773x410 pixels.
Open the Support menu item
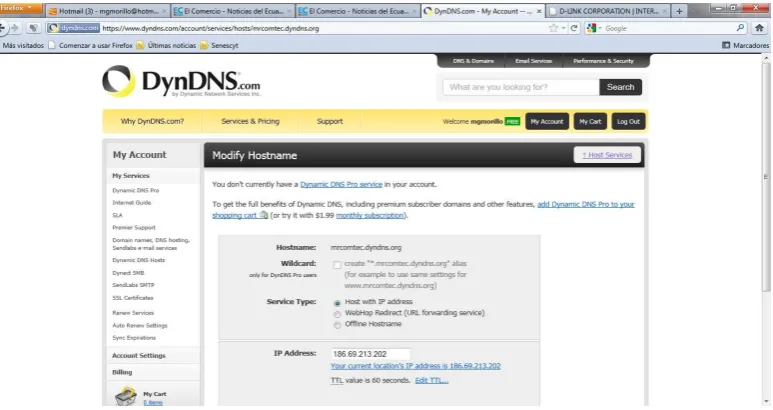(x=329, y=121)
